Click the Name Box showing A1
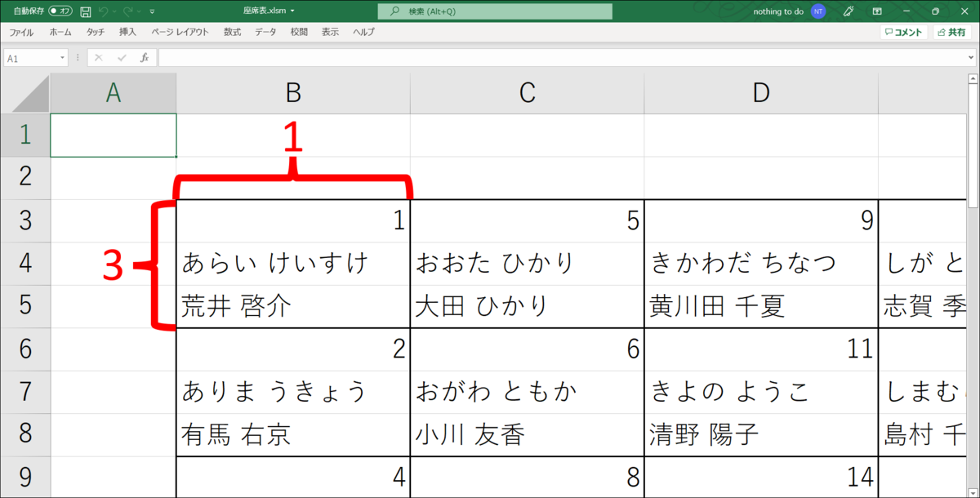The width and height of the screenshot is (980, 498). (x=30, y=58)
